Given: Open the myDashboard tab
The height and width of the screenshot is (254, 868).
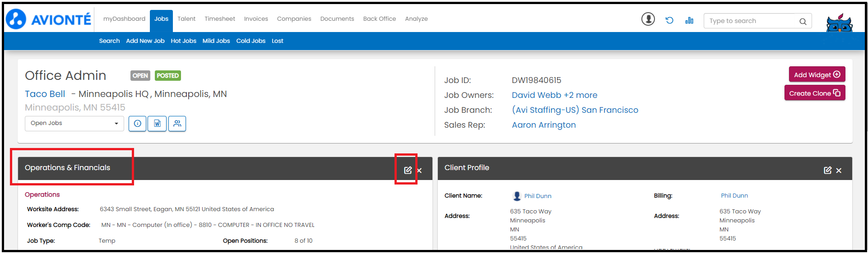Looking at the screenshot, I should click(x=124, y=19).
